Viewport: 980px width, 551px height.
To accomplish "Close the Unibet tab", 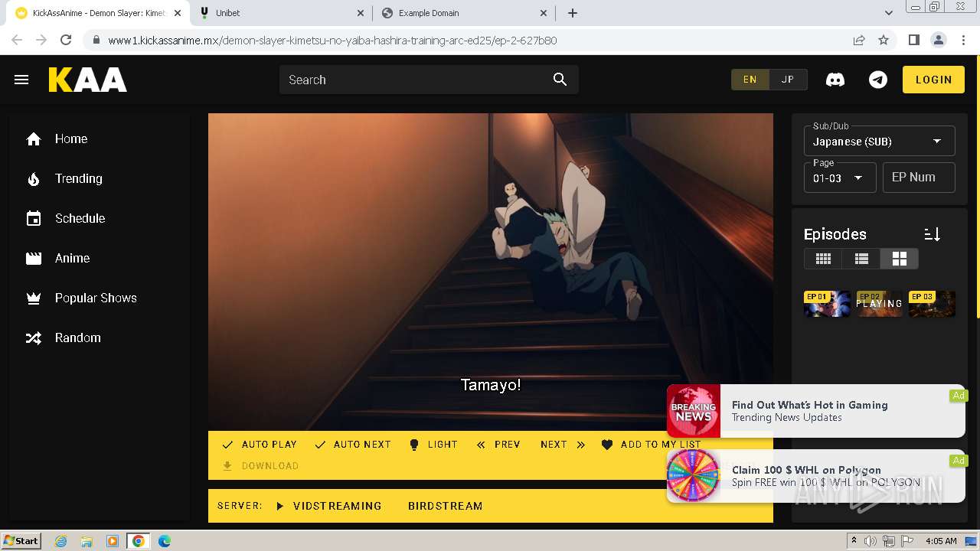I will tap(361, 13).
